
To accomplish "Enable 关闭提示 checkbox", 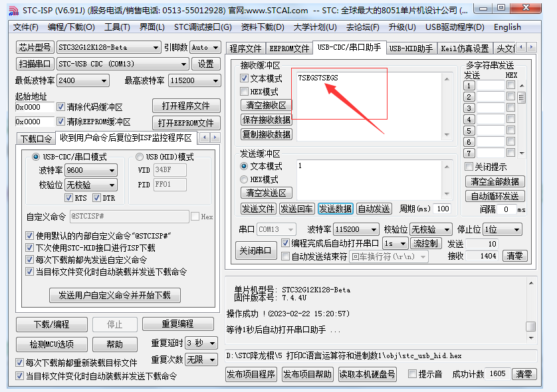I will point(469,167).
